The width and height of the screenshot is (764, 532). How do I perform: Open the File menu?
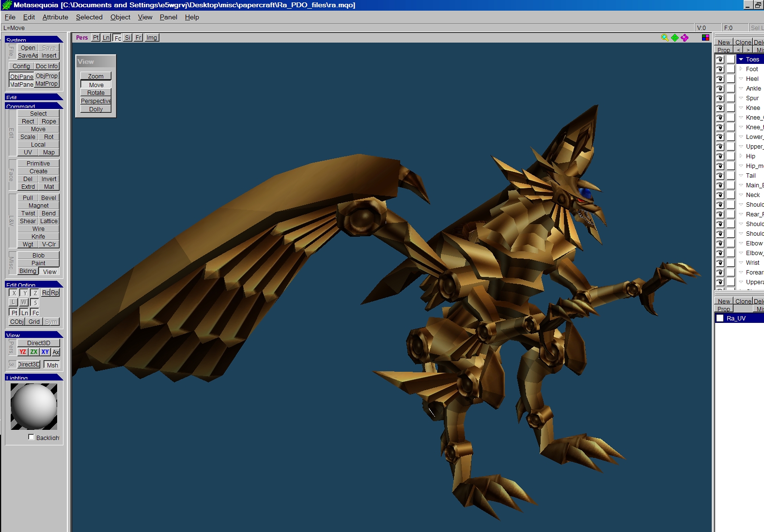pyautogui.click(x=10, y=17)
